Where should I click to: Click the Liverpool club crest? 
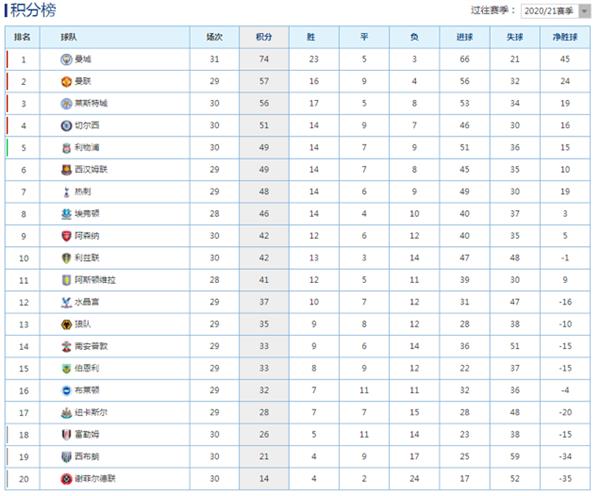(x=66, y=148)
